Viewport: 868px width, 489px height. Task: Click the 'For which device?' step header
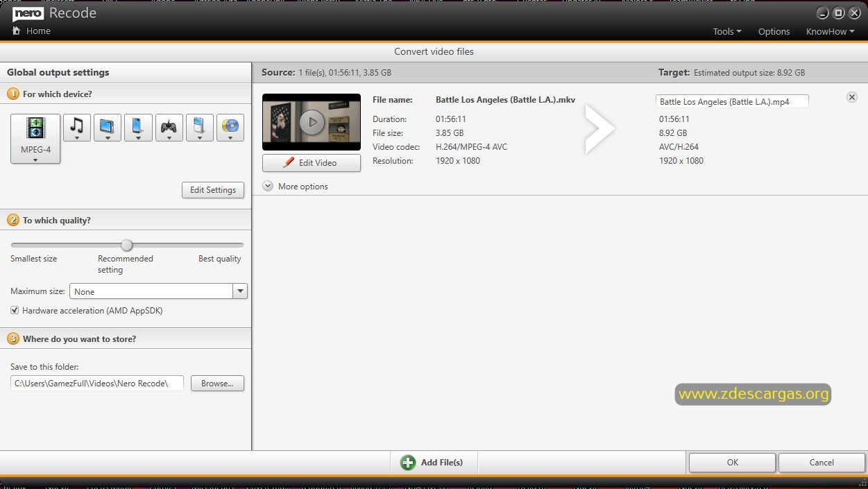click(58, 94)
